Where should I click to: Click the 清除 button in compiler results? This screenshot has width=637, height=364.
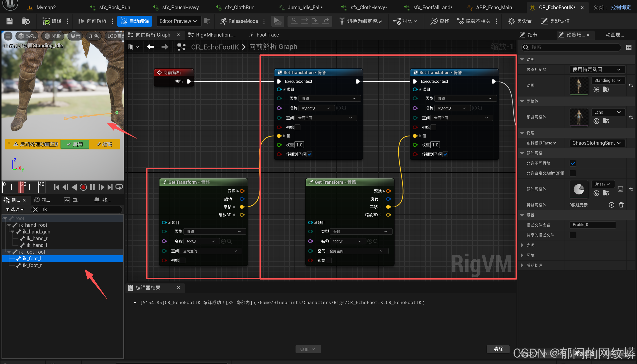pos(498,349)
